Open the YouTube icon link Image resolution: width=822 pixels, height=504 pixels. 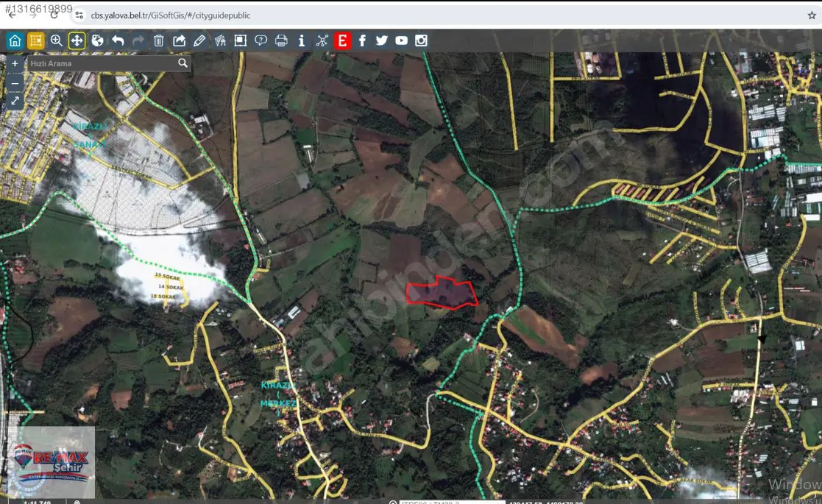pos(402,40)
